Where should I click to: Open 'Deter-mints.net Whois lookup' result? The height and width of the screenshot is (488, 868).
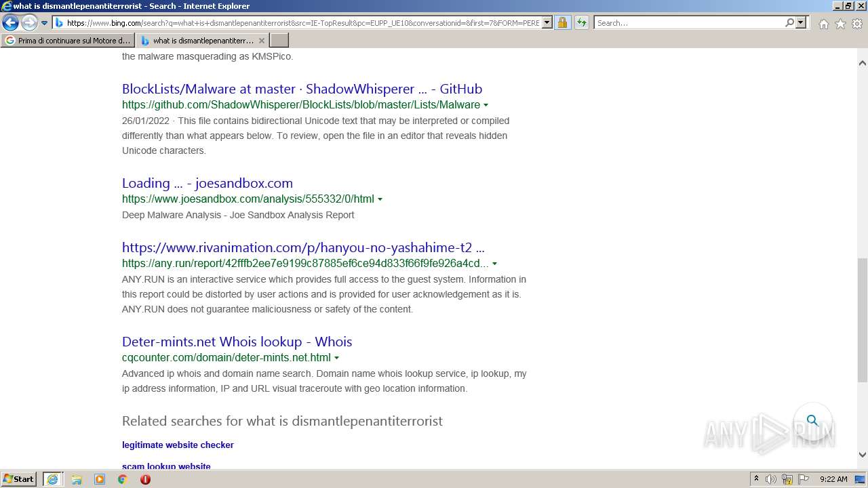(x=237, y=342)
